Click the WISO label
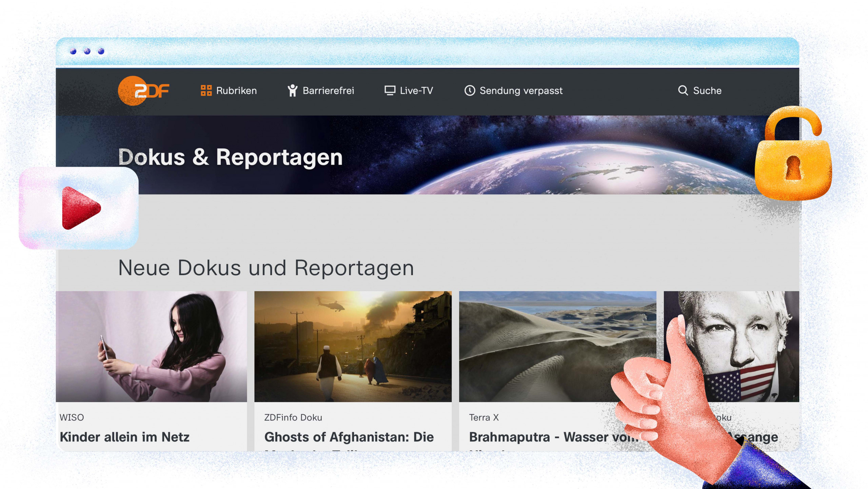The height and width of the screenshot is (489, 868). [72, 417]
